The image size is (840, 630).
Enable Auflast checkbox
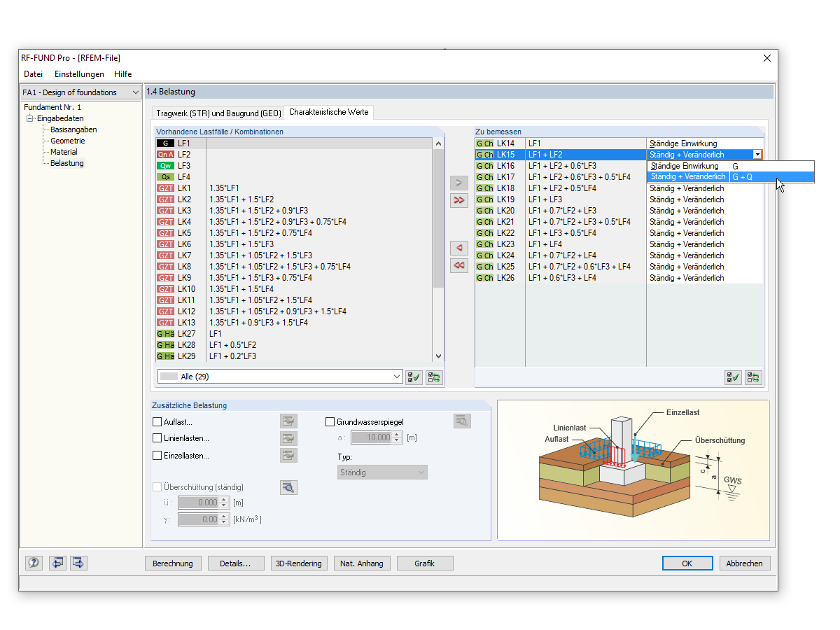157,422
